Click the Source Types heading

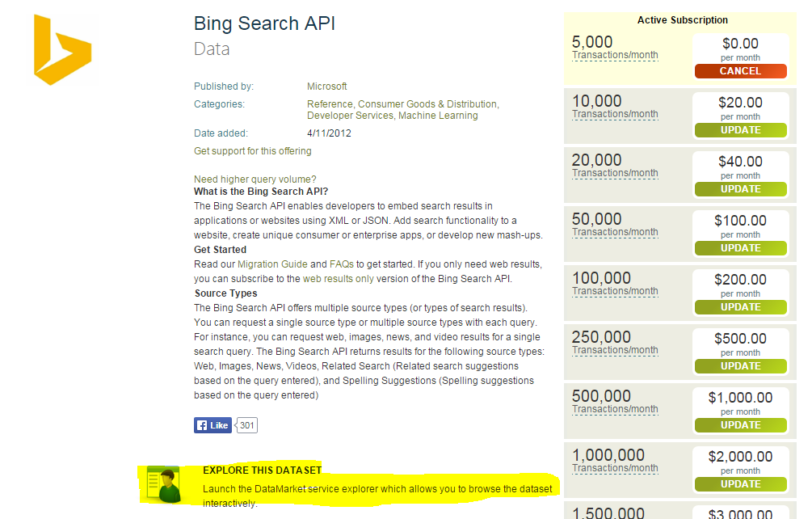225,293
